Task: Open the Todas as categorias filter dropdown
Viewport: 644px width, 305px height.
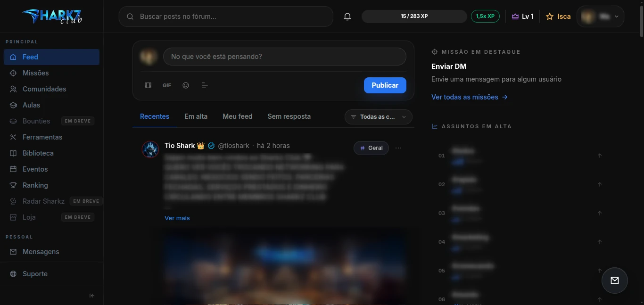Action: pos(379,117)
